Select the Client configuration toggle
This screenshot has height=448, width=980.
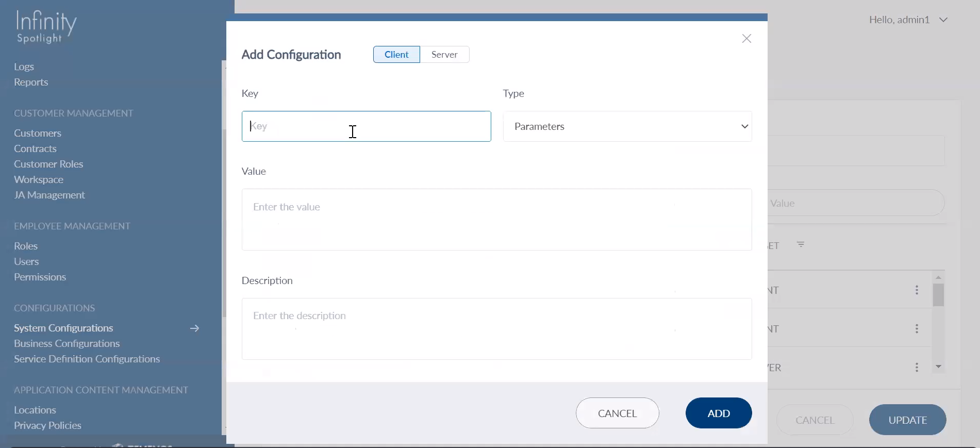point(396,55)
